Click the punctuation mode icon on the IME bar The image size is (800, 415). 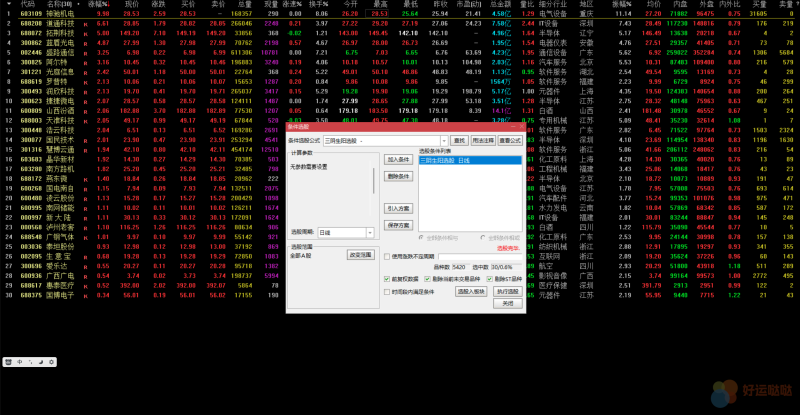[x=31, y=362]
